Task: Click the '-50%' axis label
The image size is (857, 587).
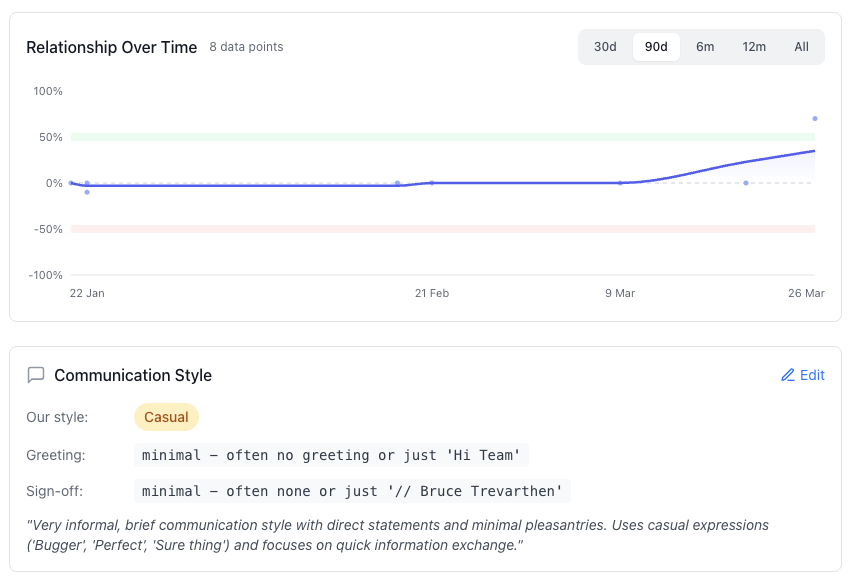Action: (48, 229)
